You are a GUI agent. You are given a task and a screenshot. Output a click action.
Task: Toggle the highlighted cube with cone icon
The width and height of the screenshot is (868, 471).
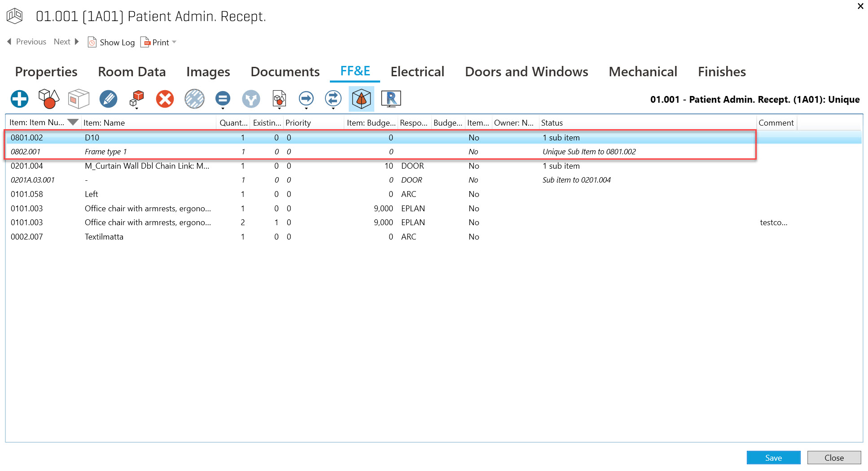pyautogui.click(x=361, y=99)
